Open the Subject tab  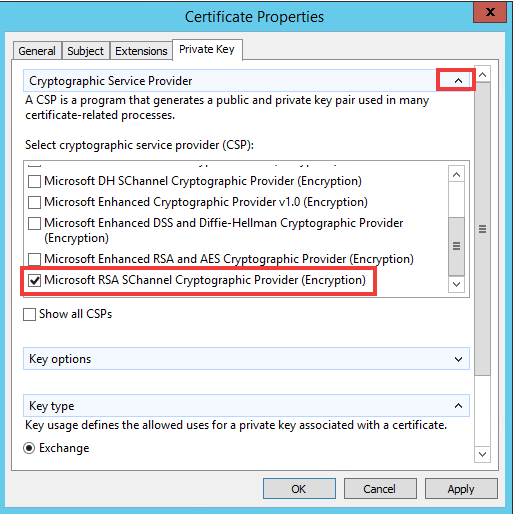[86, 51]
